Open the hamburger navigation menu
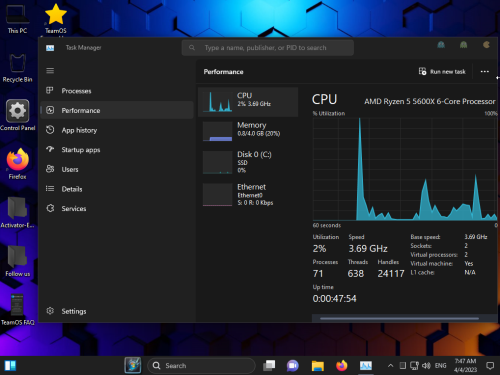The image size is (500, 375). point(50,71)
